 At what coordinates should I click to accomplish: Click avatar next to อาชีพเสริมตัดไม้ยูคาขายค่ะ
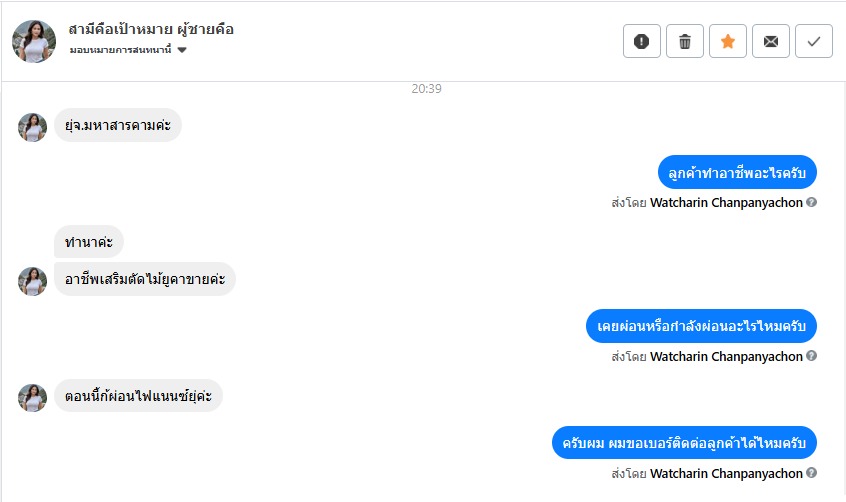[x=32, y=281]
